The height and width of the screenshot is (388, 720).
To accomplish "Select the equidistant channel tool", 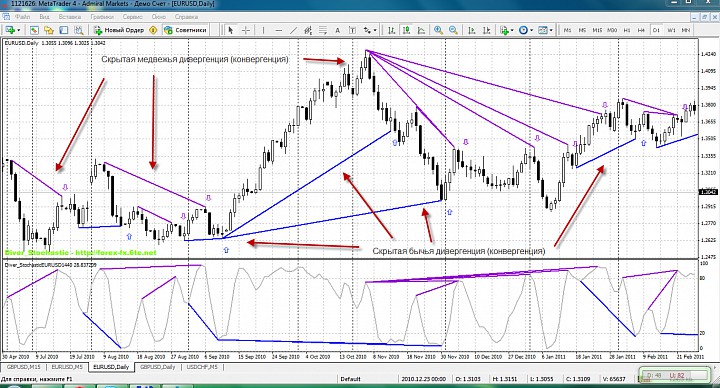I will 308,30.
